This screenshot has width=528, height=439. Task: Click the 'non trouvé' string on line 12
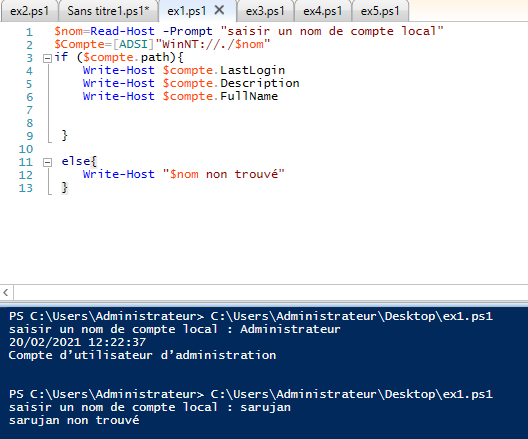[x=242, y=174]
